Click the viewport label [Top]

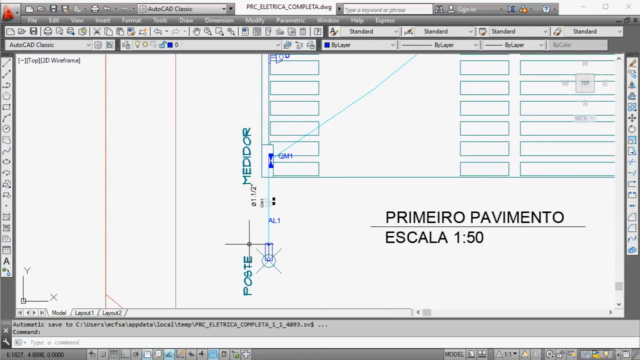[x=32, y=60]
